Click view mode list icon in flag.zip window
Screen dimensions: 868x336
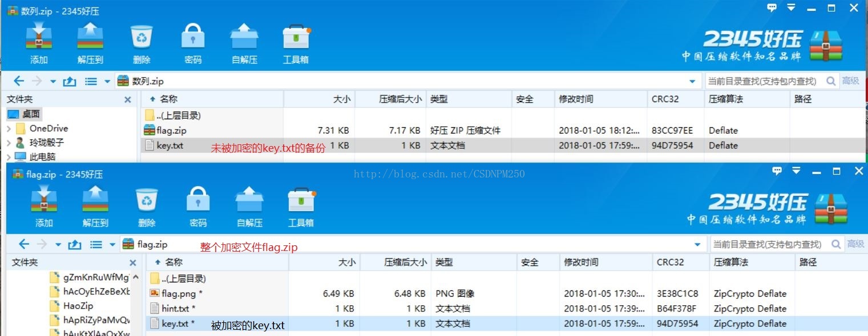pyautogui.click(x=96, y=245)
